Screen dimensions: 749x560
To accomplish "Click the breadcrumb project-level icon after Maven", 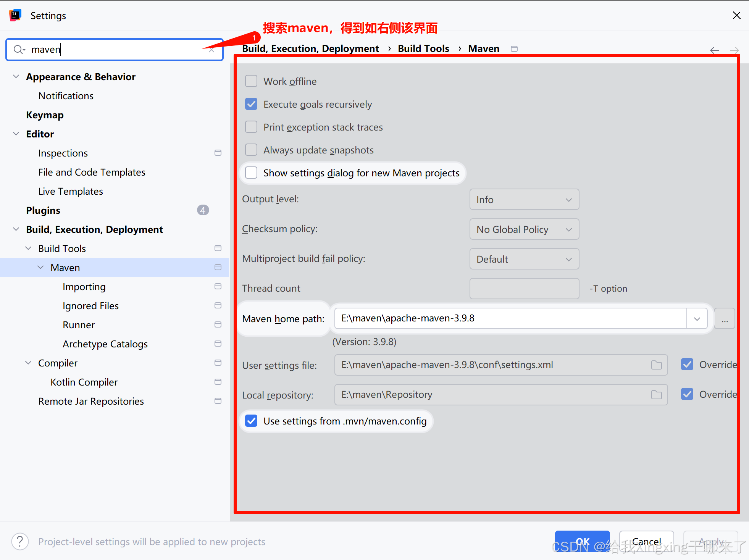I will coord(514,49).
